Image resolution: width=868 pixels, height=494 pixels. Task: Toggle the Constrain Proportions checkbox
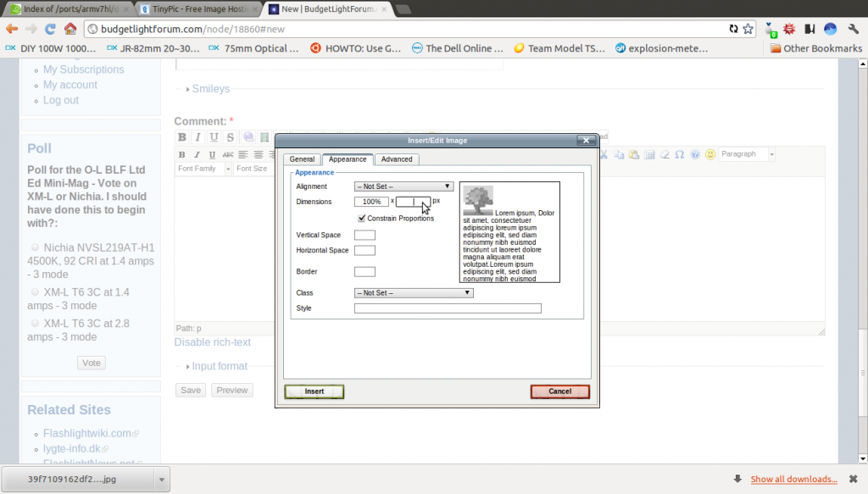(x=363, y=219)
